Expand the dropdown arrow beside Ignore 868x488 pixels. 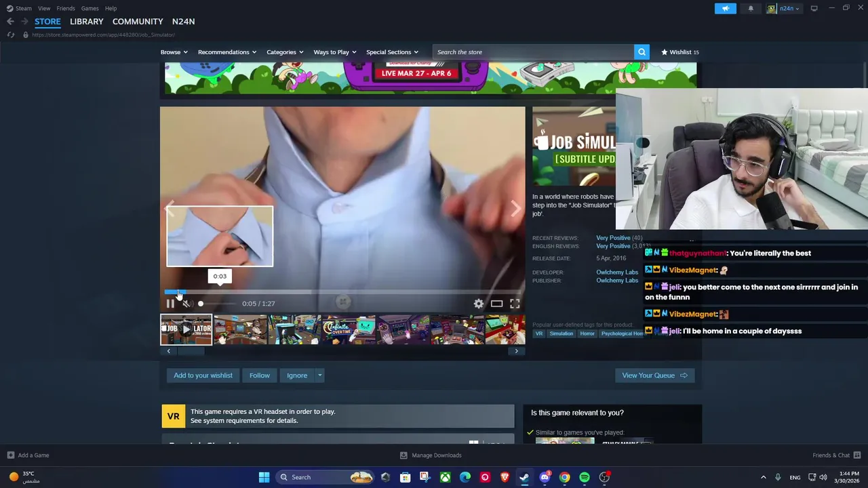pos(319,375)
